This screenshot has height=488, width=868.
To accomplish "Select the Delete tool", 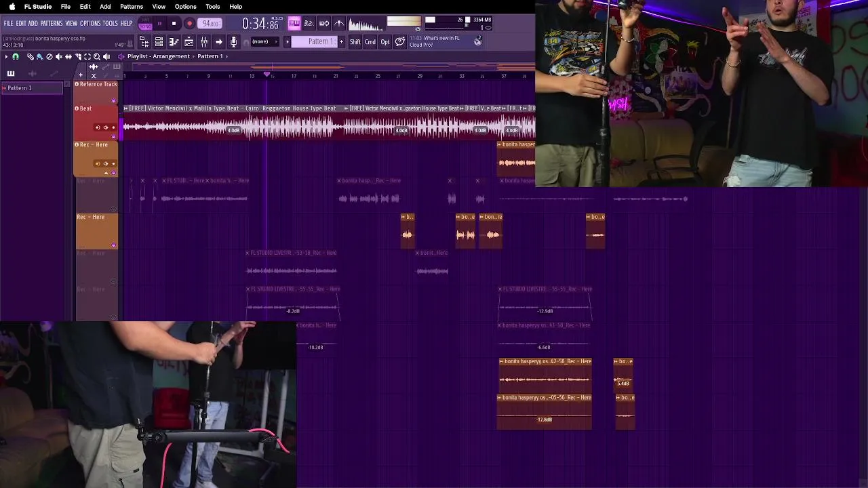I will click(49, 57).
